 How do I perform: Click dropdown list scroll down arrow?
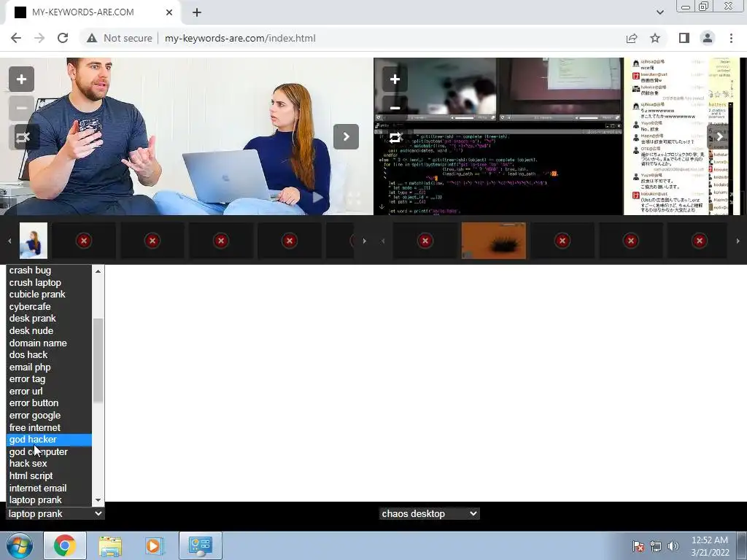(98, 500)
